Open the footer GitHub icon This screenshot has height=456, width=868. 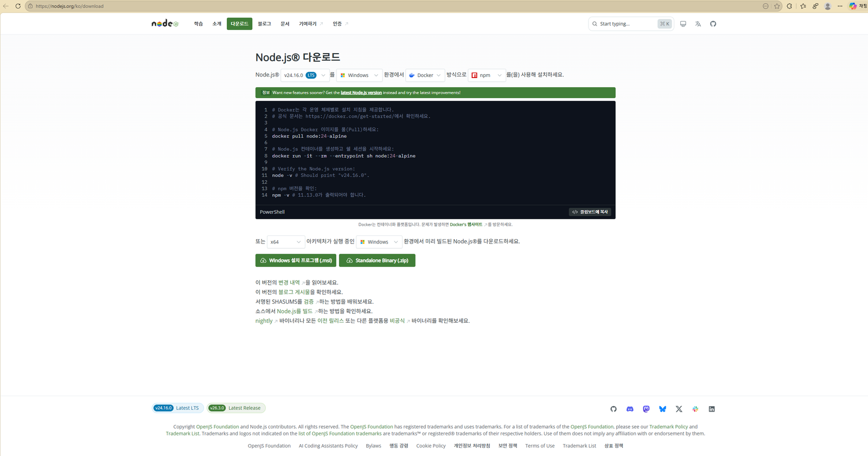click(x=614, y=409)
